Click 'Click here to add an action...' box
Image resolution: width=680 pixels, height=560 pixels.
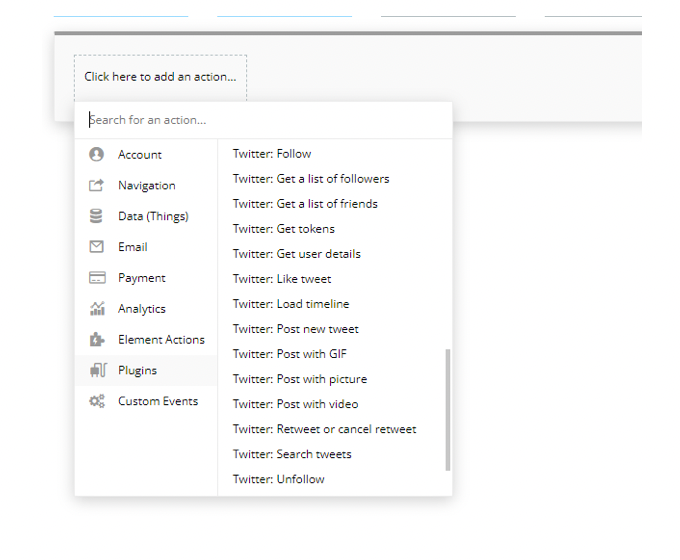(x=160, y=77)
